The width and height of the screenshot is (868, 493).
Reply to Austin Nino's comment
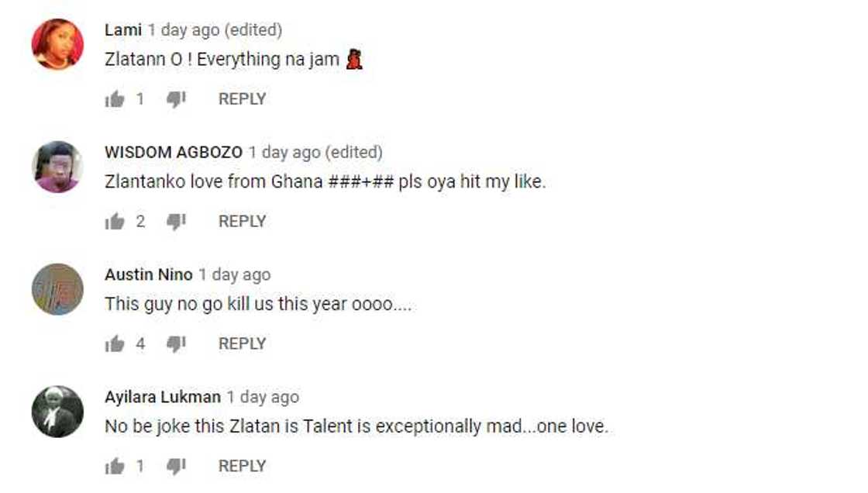coord(242,344)
